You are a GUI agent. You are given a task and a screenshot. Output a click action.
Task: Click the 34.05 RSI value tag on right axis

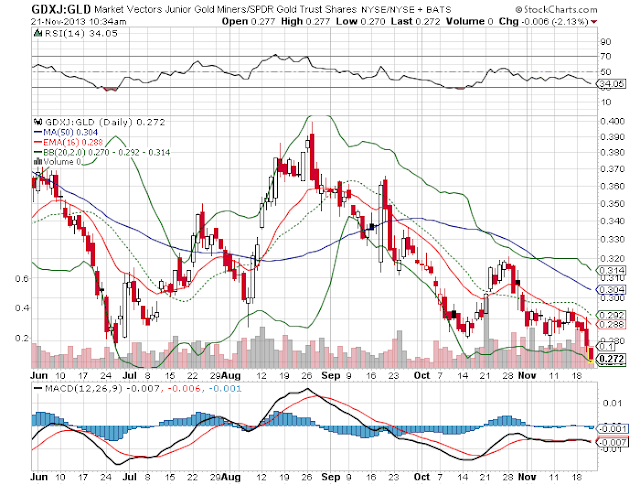tap(611, 84)
